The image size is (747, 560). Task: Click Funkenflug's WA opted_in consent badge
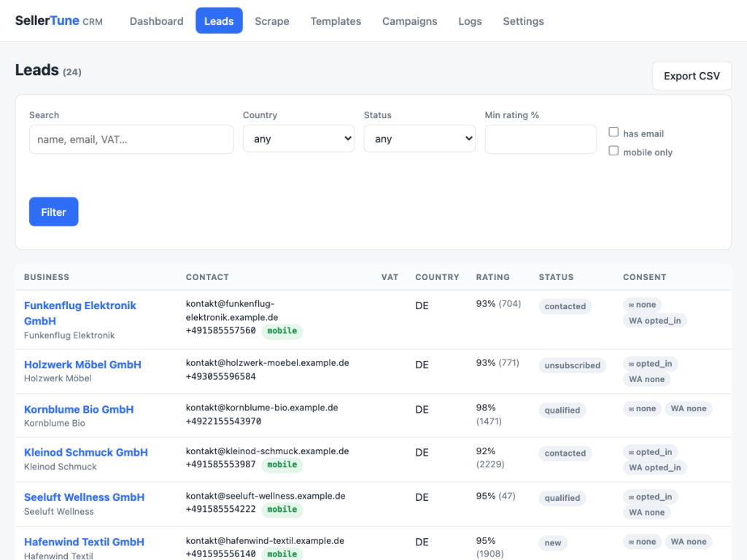pos(654,321)
